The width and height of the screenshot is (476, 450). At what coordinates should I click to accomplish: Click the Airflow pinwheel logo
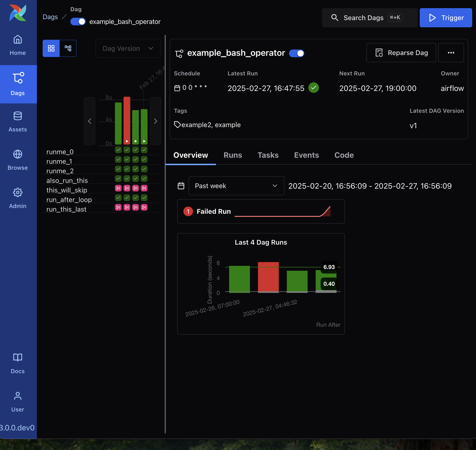click(18, 13)
